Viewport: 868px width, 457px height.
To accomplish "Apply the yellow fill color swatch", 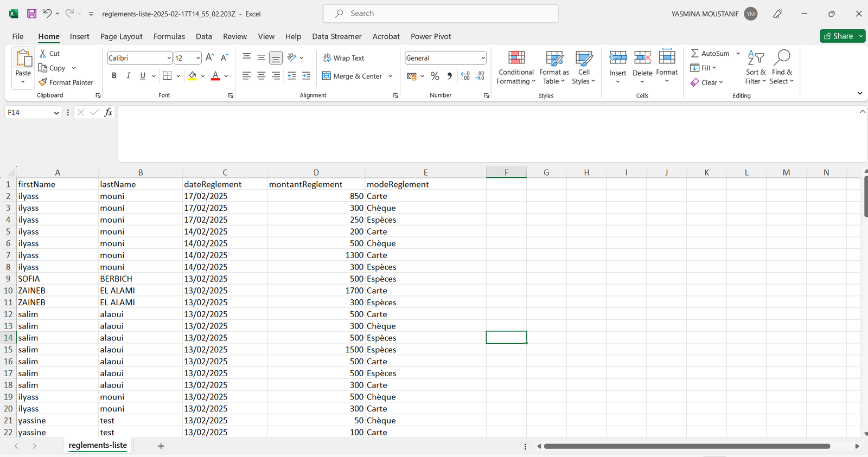I will pyautogui.click(x=192, y=76).
